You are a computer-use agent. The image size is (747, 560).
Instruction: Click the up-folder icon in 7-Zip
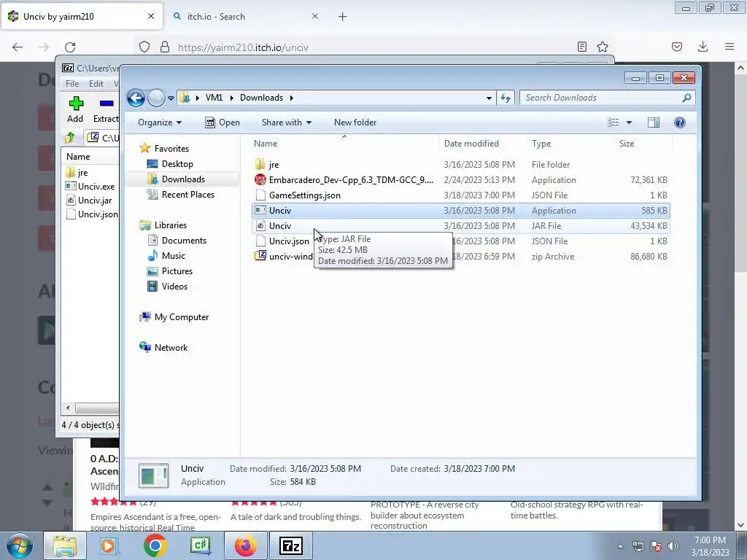(x=70, y=138)
